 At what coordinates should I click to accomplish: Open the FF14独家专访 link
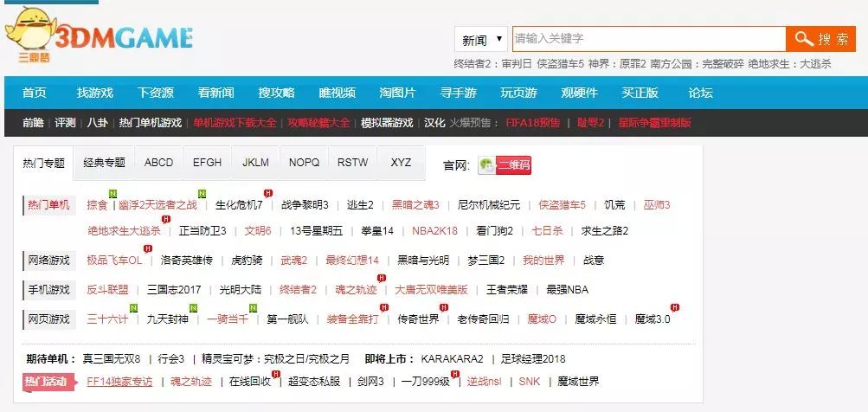click(x=119, y=382)
